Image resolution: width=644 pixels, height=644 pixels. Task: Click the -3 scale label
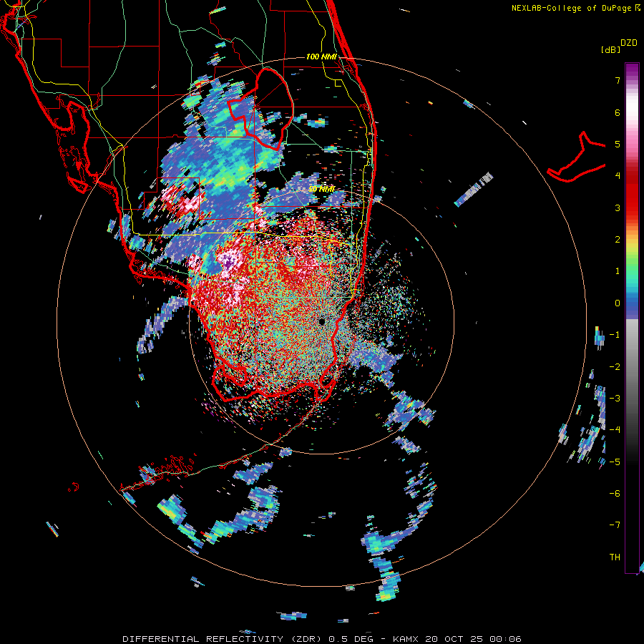615,399
